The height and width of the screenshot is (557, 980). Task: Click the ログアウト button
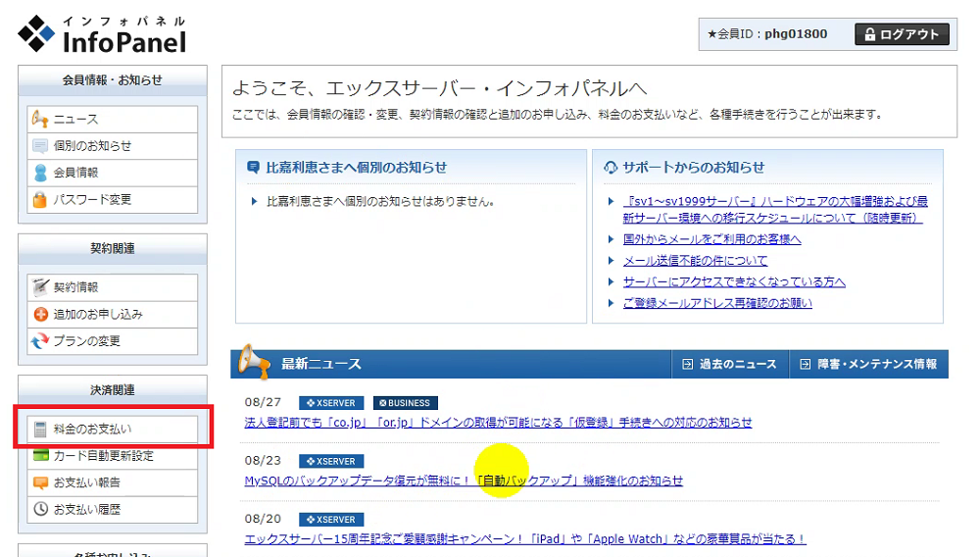pyautogui.click(x=902, y=34)
